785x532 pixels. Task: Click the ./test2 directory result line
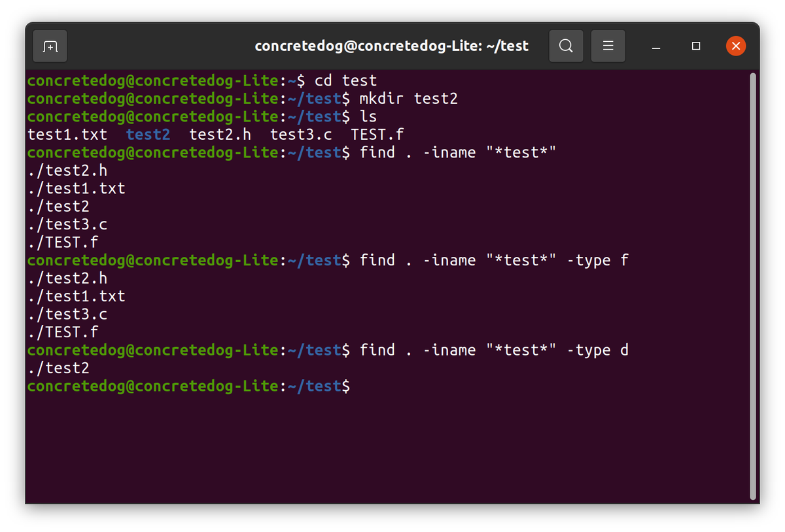coord(59,367)
